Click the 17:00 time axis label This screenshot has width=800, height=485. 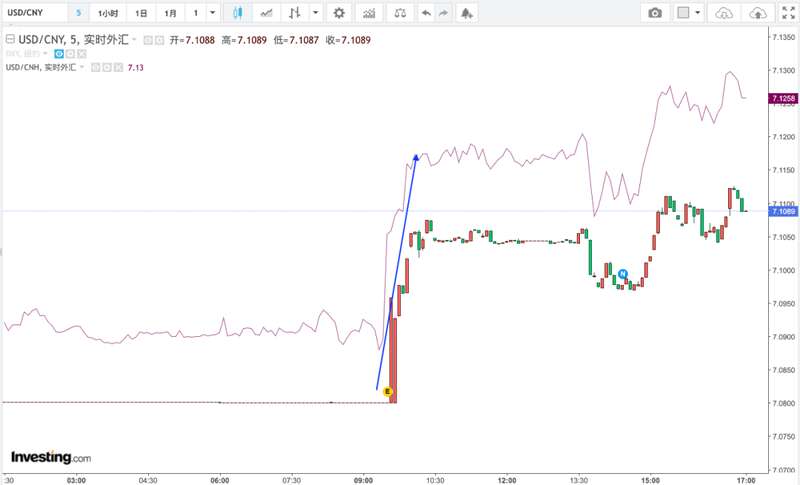(746, 480)
